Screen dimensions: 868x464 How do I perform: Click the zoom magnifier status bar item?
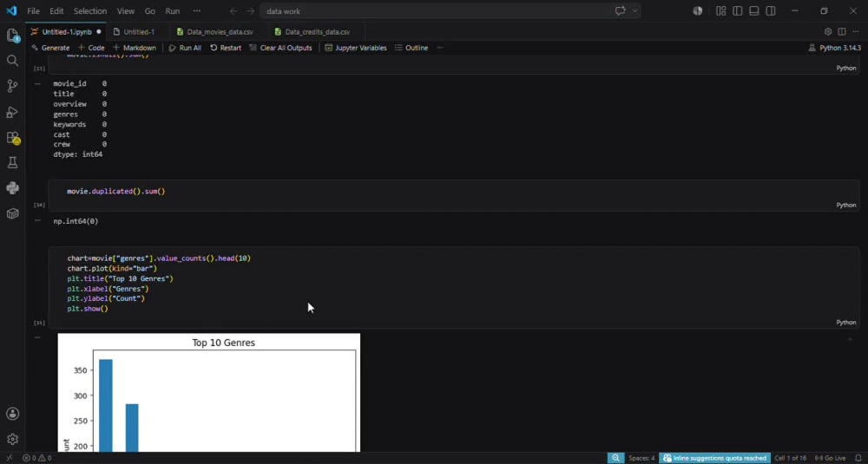615,458
